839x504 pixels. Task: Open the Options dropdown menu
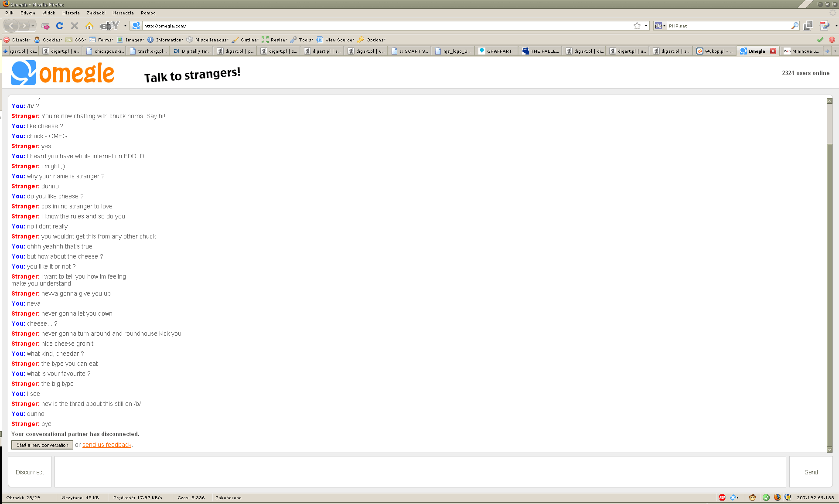(372, 40)
